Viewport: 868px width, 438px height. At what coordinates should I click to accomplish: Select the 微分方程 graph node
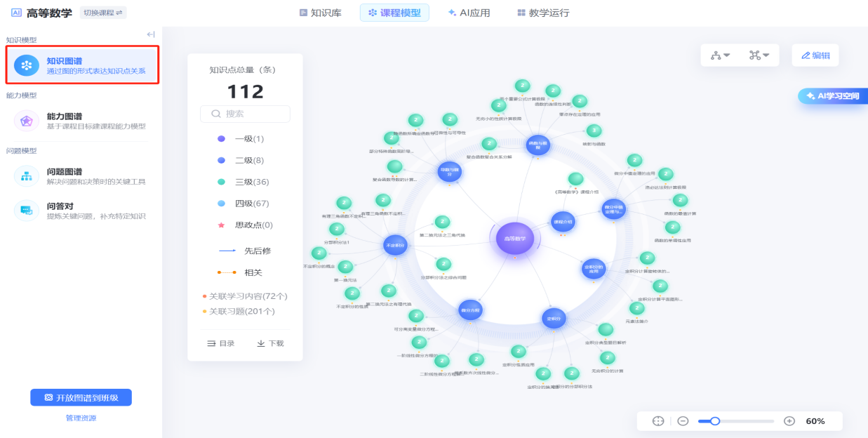[470, 310]
